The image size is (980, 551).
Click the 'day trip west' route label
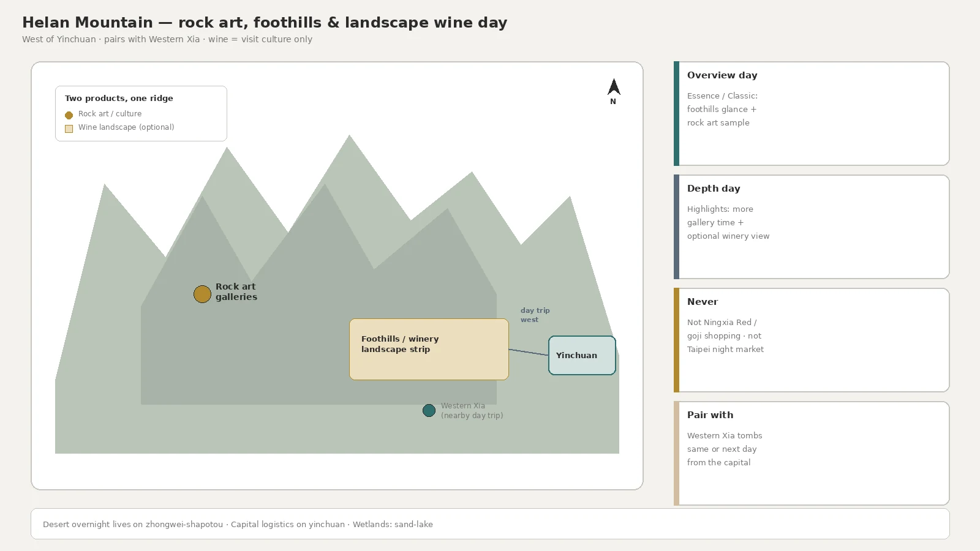[x=535, y=315]
